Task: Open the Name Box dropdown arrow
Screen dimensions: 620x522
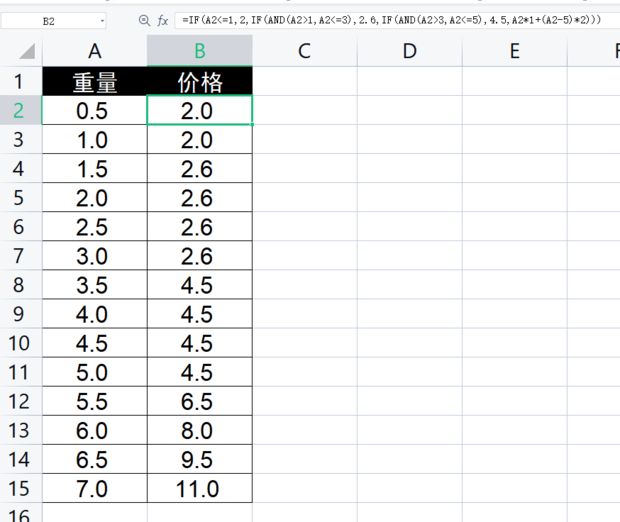Action: (x=102, y=21)
